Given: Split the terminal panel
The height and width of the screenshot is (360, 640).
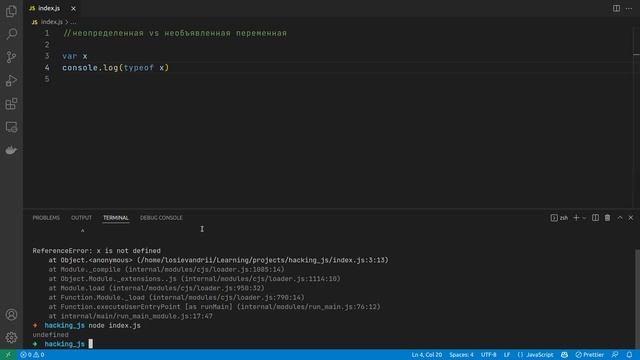Looking at the screenshot, I should click(x=596, y=218).
